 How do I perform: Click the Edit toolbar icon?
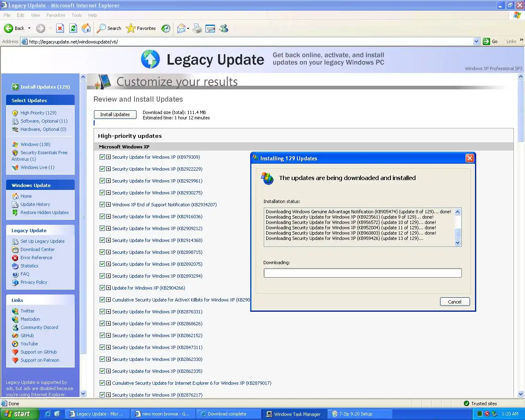coord(210,28)
